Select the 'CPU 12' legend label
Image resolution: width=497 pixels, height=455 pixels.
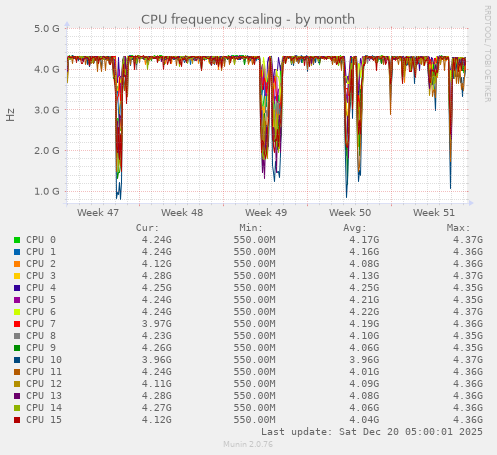pyautogui.click(x=44, y=384)
